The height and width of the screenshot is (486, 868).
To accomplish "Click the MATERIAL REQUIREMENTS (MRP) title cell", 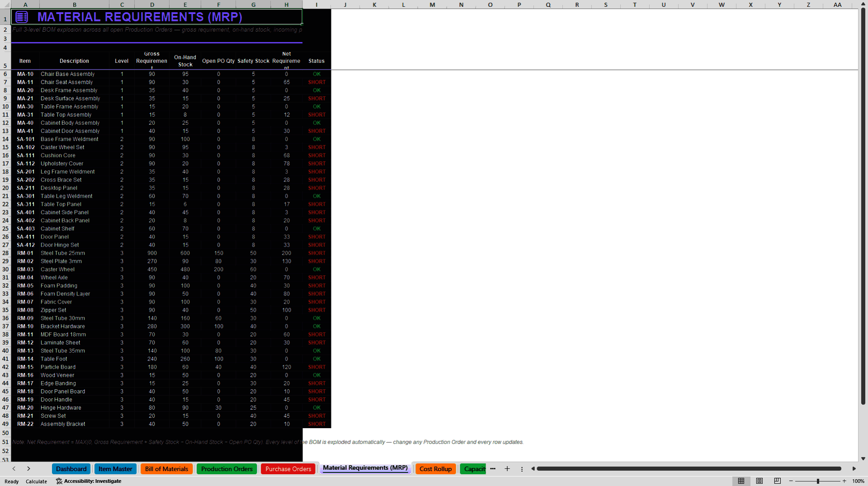I will tap(156, 17).
